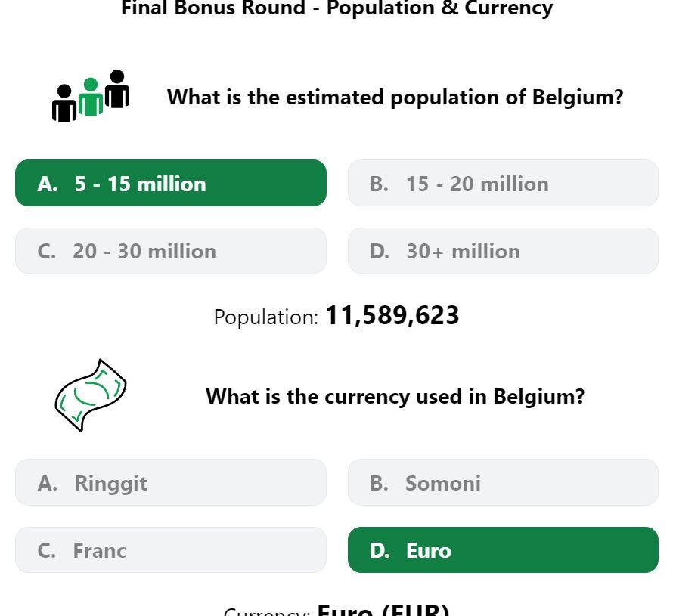Click the population figure 11,589,623
Screen dimensions: 673x616
pos(392,316)
